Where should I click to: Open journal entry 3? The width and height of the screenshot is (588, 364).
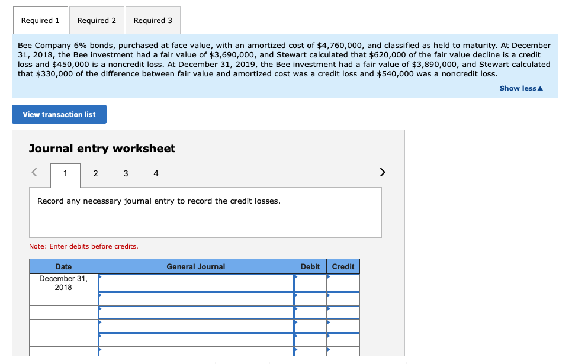[126, 173]
